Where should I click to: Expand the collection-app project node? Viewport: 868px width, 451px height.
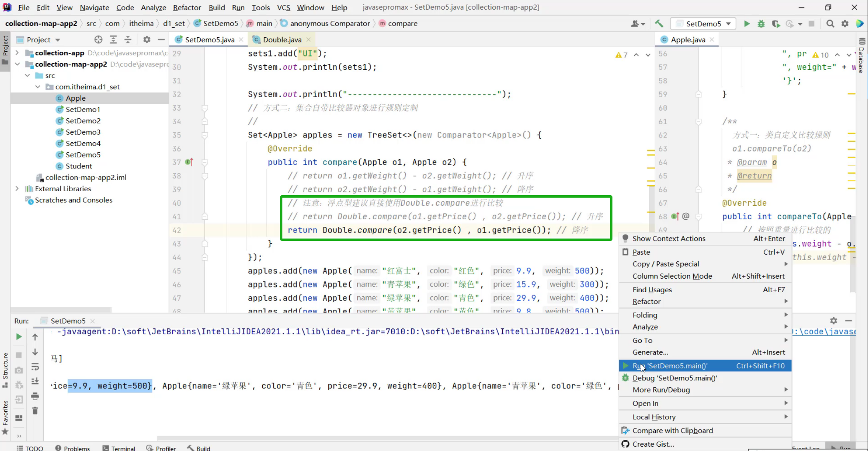click(x=17, y=53)
